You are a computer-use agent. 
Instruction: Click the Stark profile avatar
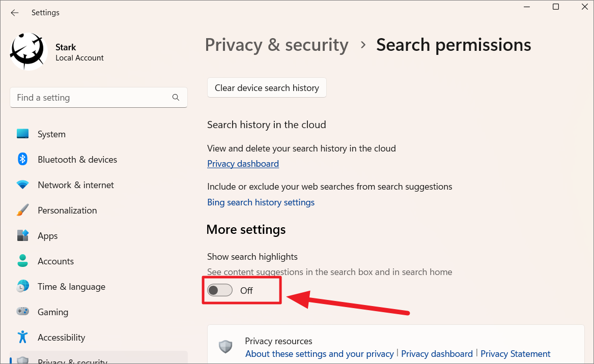(x=29, y=51)
